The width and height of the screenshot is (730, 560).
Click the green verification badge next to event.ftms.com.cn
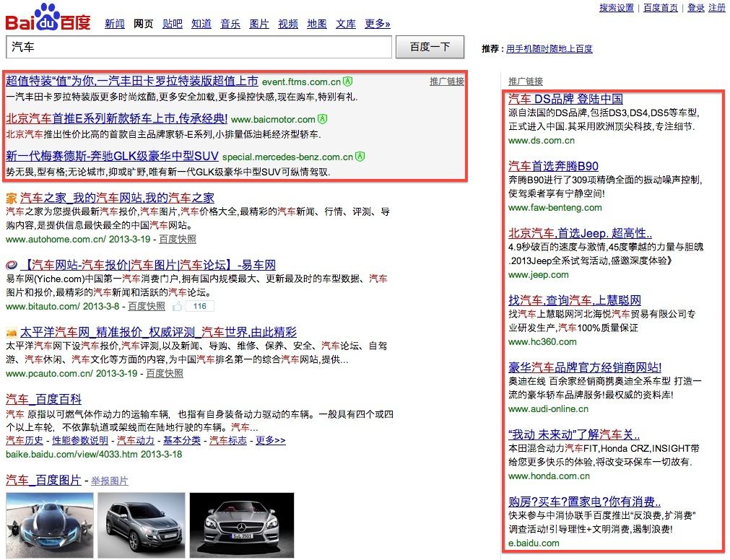tap(348, 82)
